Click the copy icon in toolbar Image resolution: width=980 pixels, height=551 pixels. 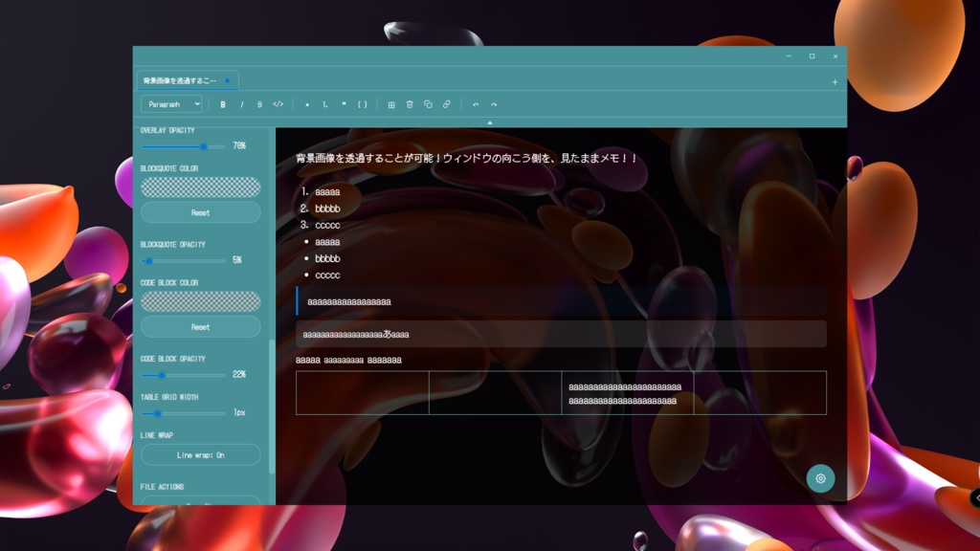click(x=428, y=104)
